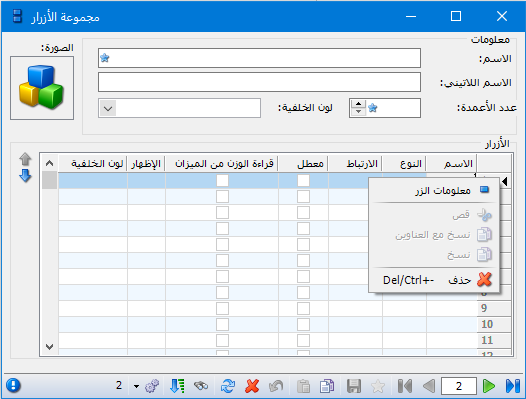Move row up with gray up arrow
This screenshot has height=399, width=526.
(x=25, y=159)
